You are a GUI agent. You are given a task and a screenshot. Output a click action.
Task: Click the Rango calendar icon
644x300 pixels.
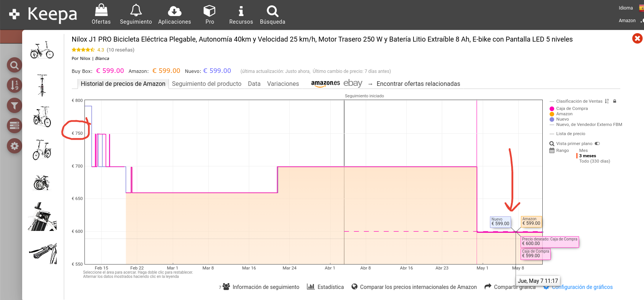(552, 151)
